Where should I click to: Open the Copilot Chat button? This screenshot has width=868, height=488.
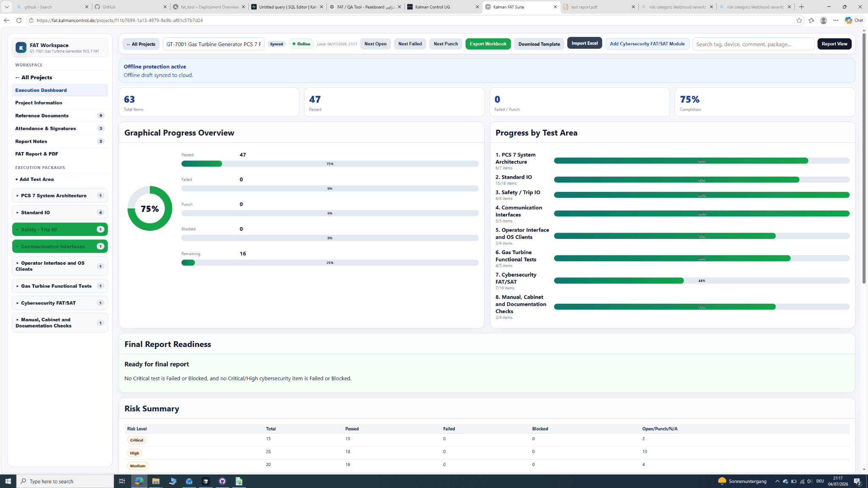[854, 20]
